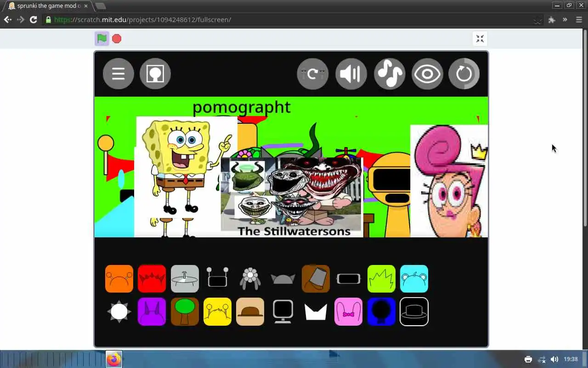Choose the white crown-shaped icon
This screenshot has height=368, width=588.
click(x=316, y=312)
